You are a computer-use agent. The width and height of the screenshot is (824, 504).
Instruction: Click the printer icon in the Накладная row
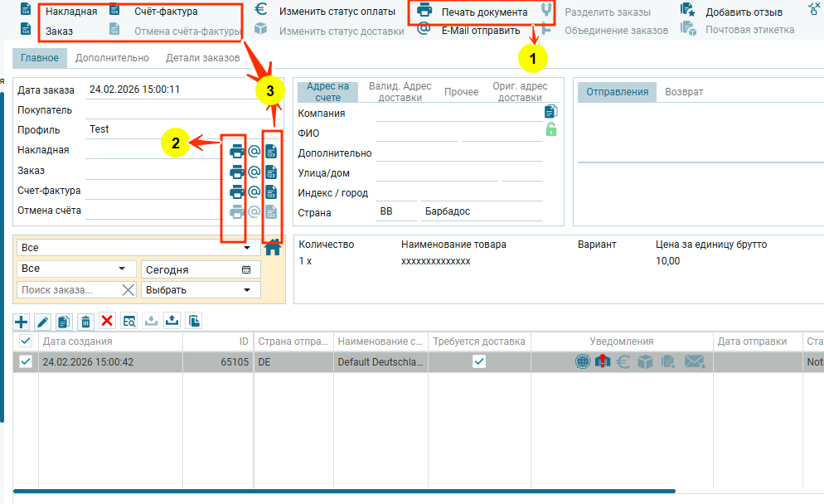coord(237,151)
